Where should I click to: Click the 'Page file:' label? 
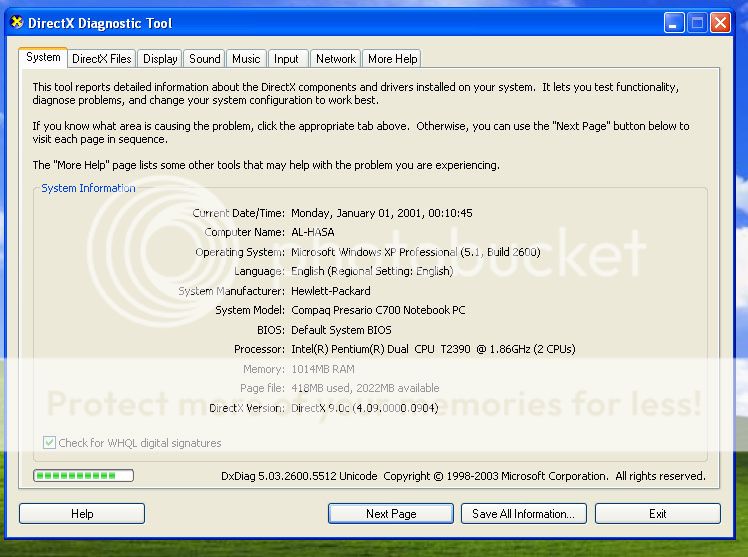pyautogui.click(x=262, y=388)
